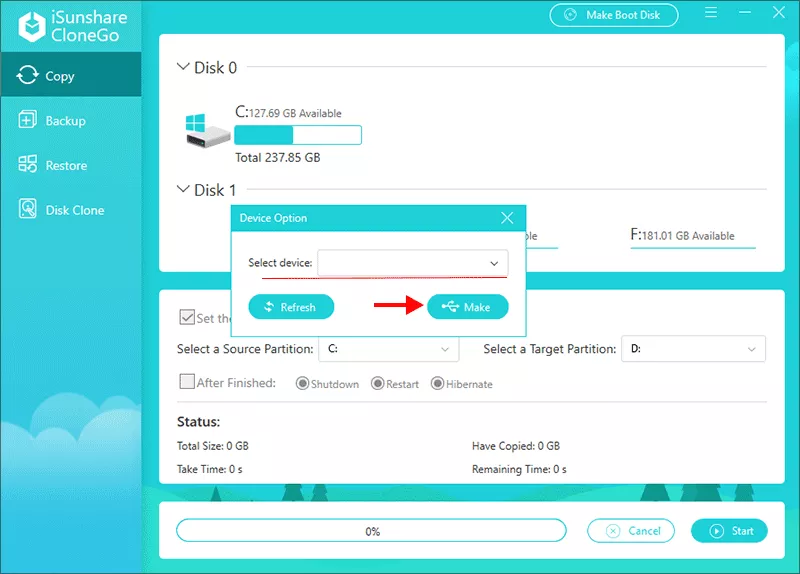Viewport: 800px width, 574px height.
Task: Click the Restore grid icon
Action: pos(27,164)
